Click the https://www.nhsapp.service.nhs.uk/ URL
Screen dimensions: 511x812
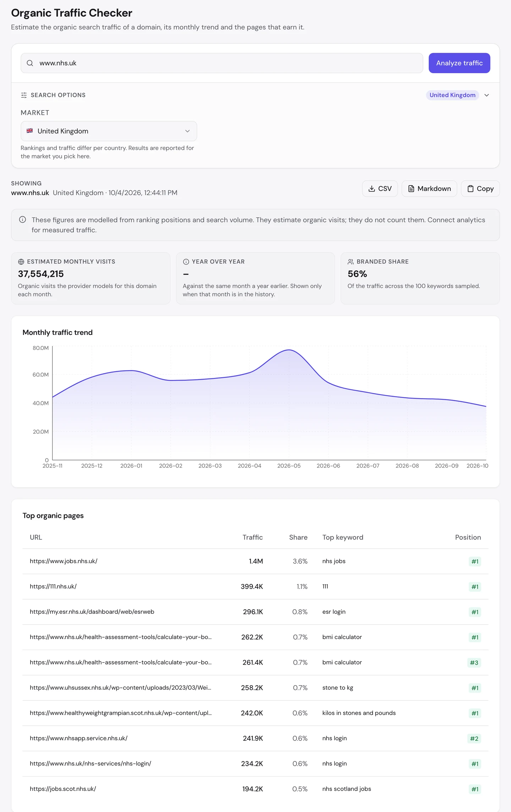[78, 738]
